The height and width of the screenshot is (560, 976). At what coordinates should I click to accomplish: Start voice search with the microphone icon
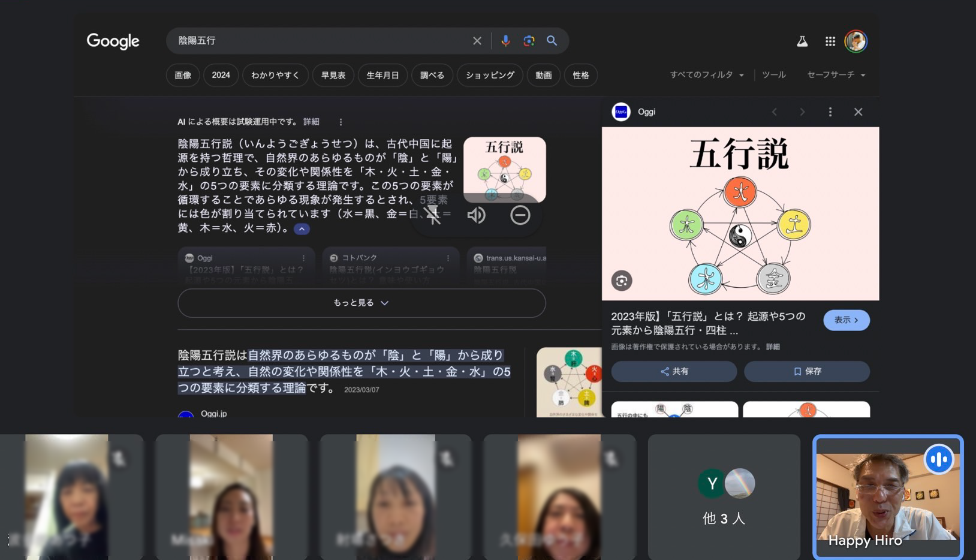505,41
